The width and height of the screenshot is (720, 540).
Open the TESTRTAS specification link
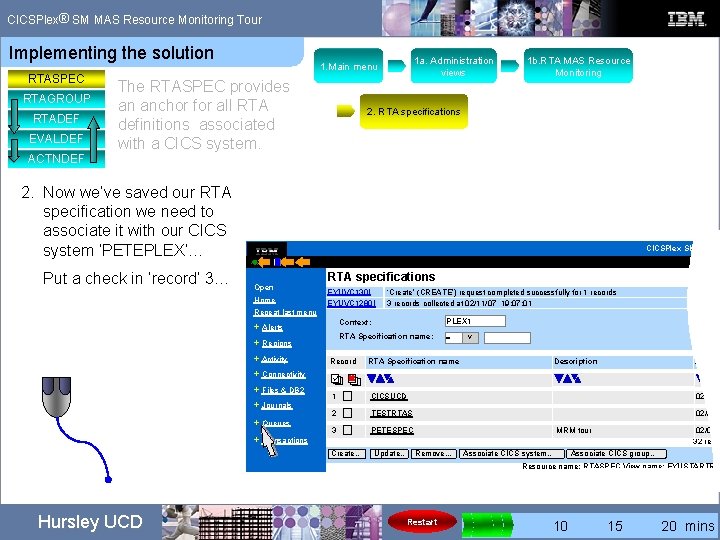coord(392,413)
